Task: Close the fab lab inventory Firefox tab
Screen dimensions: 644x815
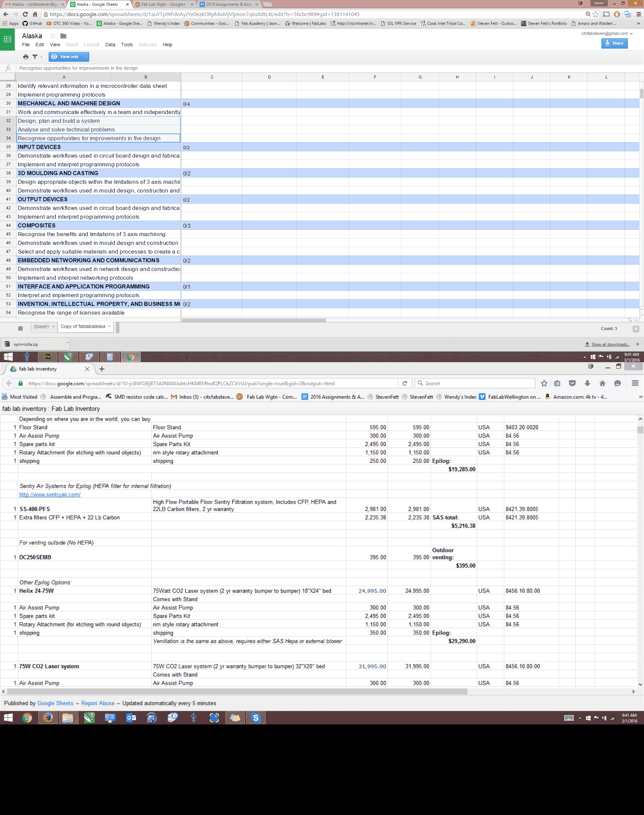Action: (x=87, y=369)
